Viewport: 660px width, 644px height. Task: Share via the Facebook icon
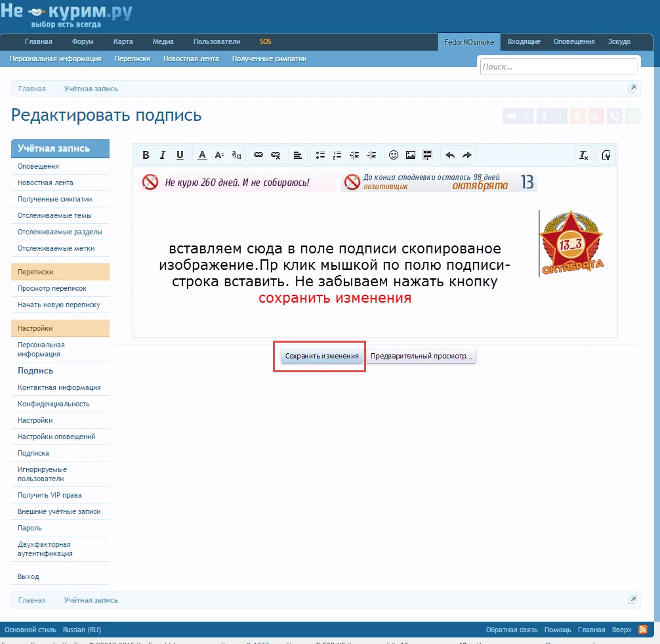click(x=552, y=116)
